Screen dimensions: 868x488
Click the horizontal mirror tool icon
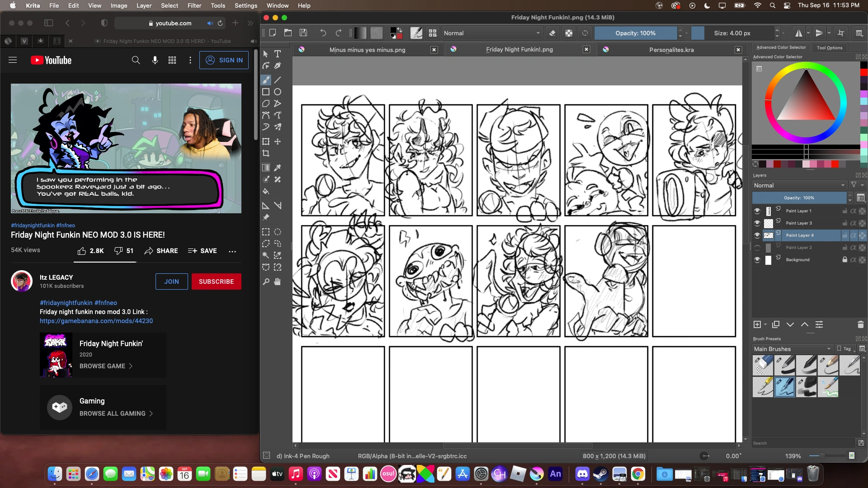coord(799,33)
